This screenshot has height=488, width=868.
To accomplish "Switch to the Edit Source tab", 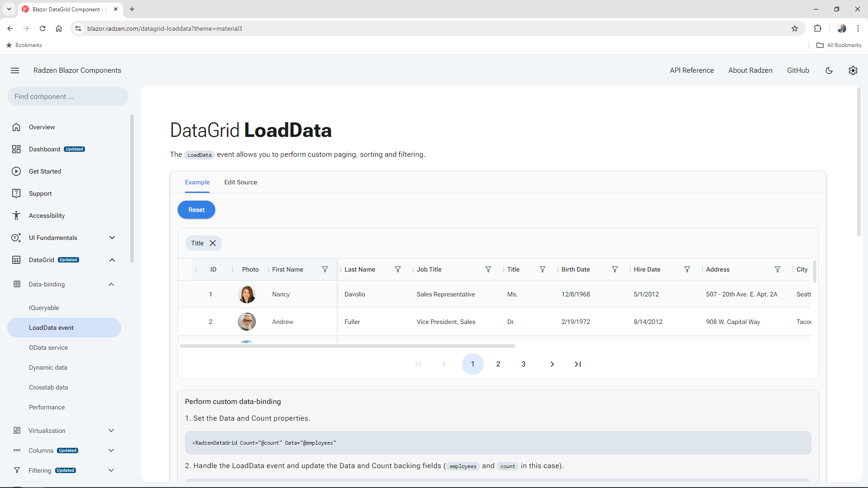I will point(241,182).
